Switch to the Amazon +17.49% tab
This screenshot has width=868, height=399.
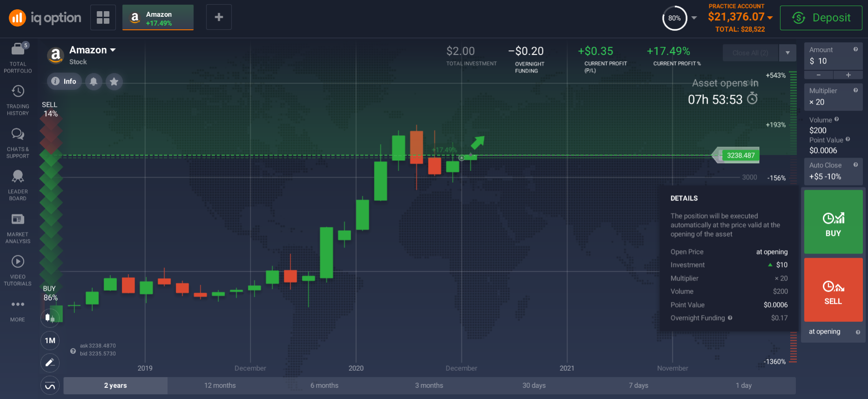point(158,18)
